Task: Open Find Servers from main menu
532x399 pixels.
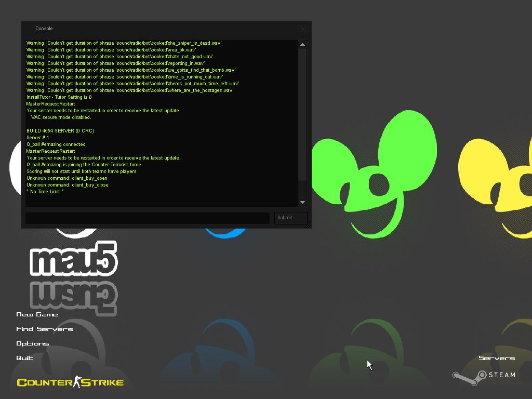Action: pyautogui.click(x=45, y=329)
